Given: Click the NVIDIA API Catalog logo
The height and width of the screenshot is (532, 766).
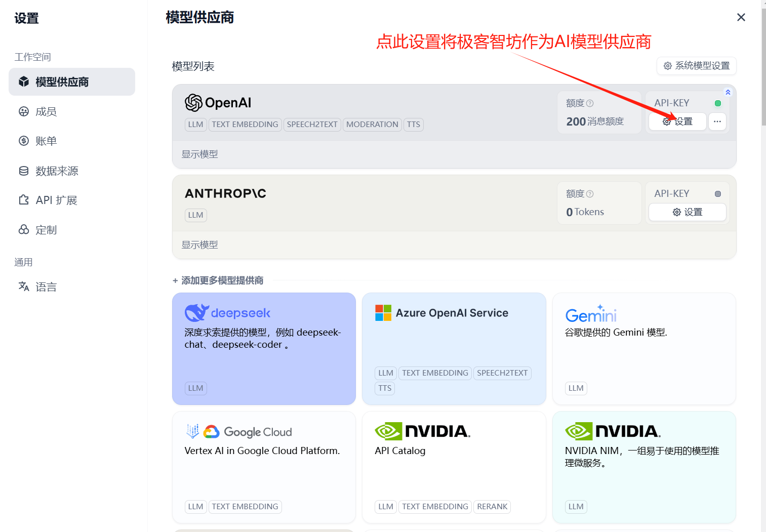Looking at the screenshot, I should click(423, 431).
